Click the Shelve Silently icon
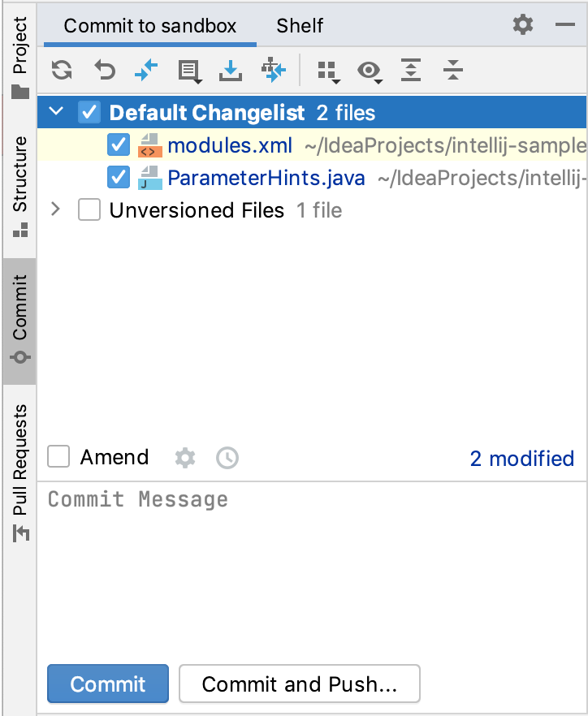 [231, 71]
